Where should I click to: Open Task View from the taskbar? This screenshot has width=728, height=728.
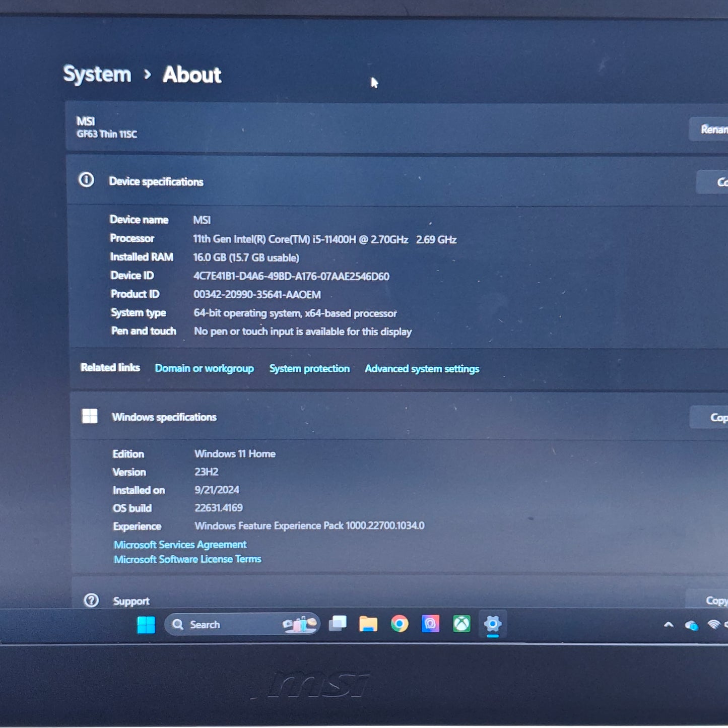338,624
